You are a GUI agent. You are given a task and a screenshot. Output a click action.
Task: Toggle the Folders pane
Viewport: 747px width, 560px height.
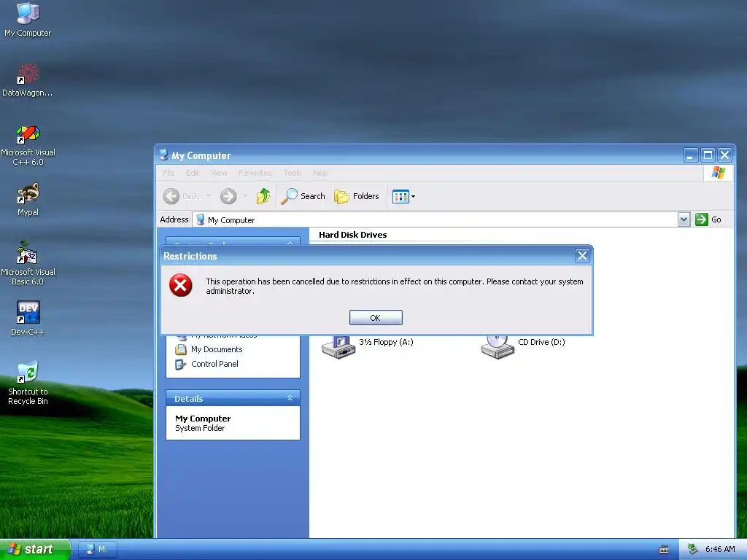pyautogui.click(x=356, y=196)
